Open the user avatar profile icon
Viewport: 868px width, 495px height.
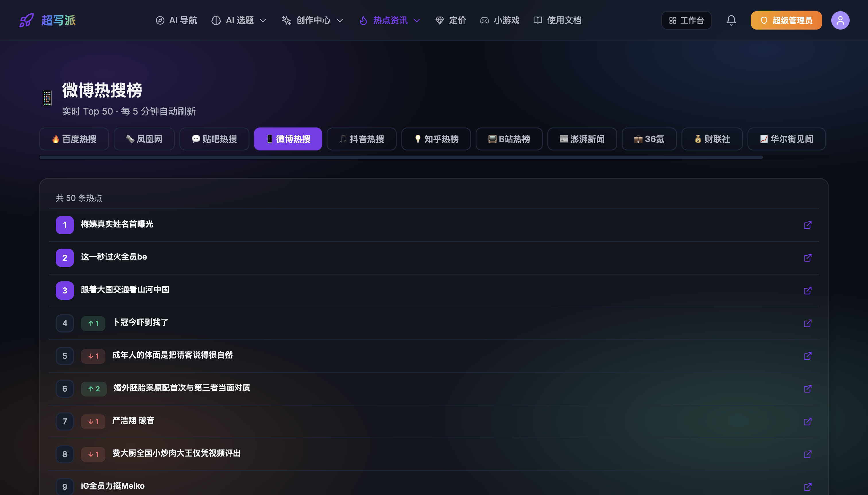tap(840, 20)
